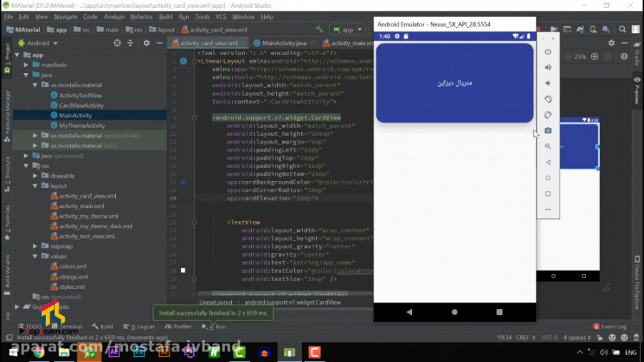Click the emulator power button
Screen dimensions: 644x362
[x=548, y=52]
